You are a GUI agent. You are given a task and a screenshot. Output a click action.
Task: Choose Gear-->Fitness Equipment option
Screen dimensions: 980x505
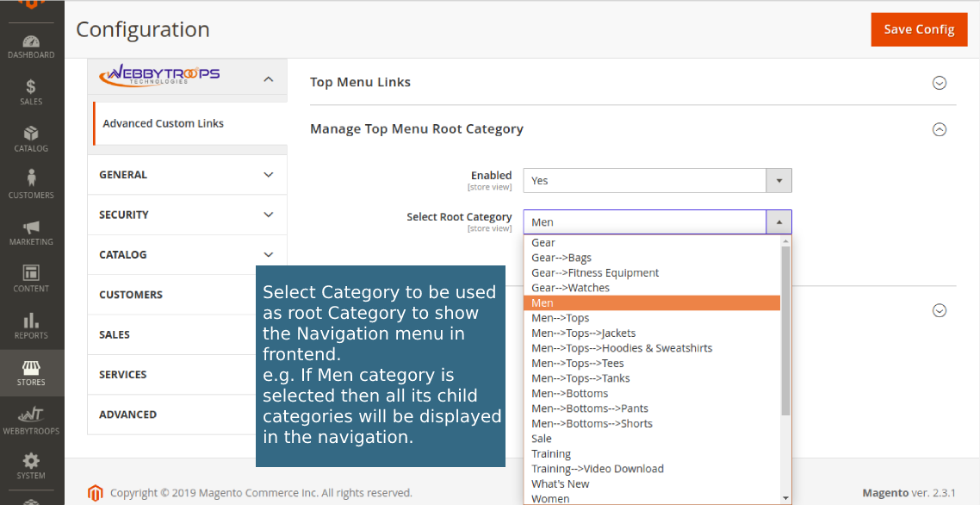652,273
